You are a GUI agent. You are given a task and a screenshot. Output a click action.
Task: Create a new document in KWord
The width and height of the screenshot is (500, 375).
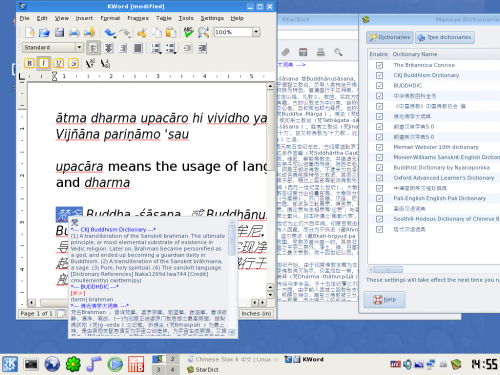(30, 32)
